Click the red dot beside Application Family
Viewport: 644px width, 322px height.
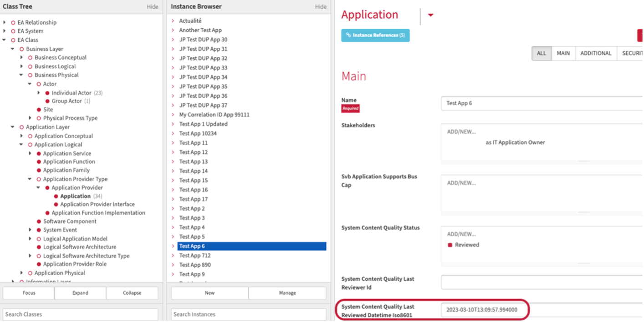pyautogui.click(x=39, y=171)
